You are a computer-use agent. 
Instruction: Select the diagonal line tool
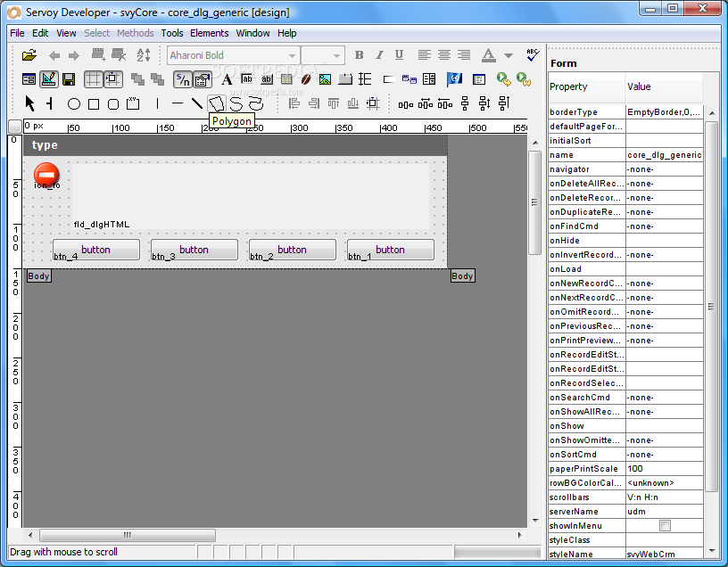[197, 103]
